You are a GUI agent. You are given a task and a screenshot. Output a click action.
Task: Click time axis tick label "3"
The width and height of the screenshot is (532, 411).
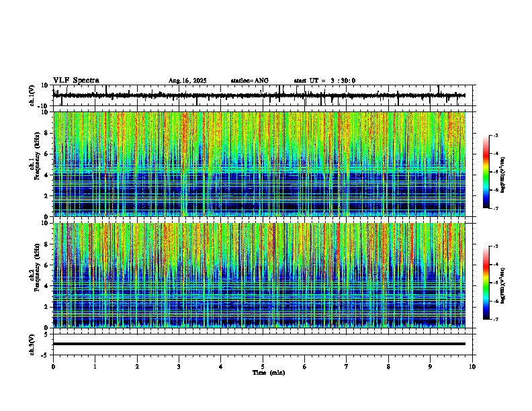(179, 367)
